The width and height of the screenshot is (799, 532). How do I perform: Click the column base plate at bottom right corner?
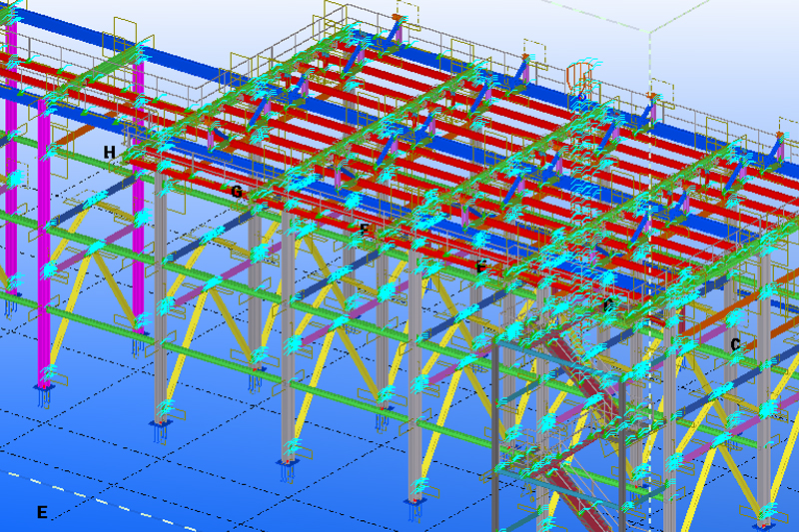pos(767,518)
